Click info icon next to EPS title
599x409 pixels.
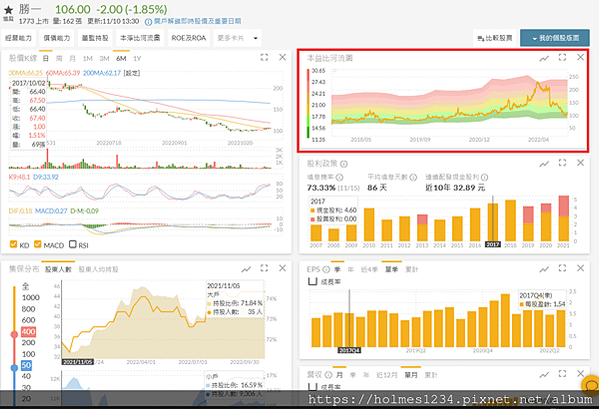coord(326,270)
